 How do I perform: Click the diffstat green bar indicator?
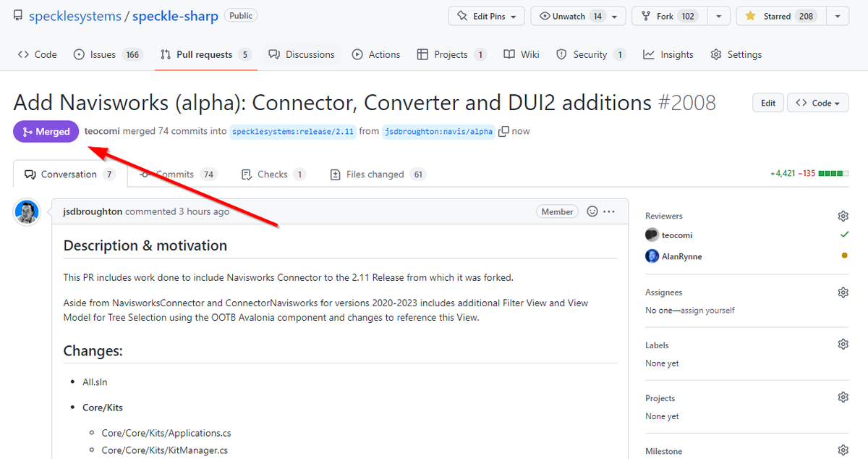(832, 174)
